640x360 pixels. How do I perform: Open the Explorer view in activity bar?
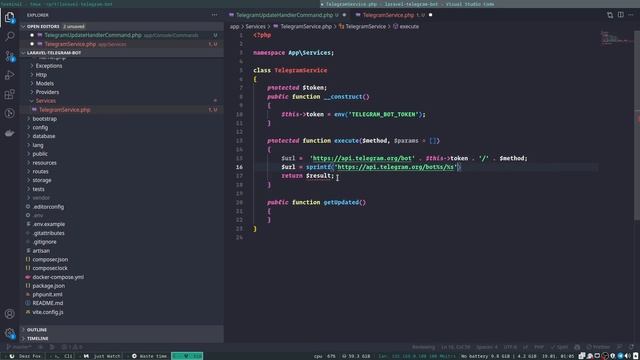(x=9, y=17)
